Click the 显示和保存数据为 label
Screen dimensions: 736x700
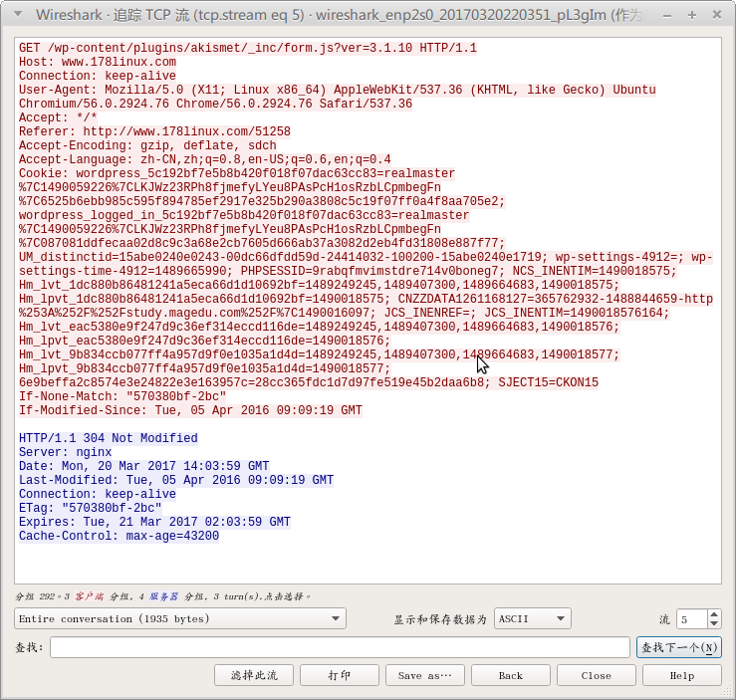coord(440,619)
